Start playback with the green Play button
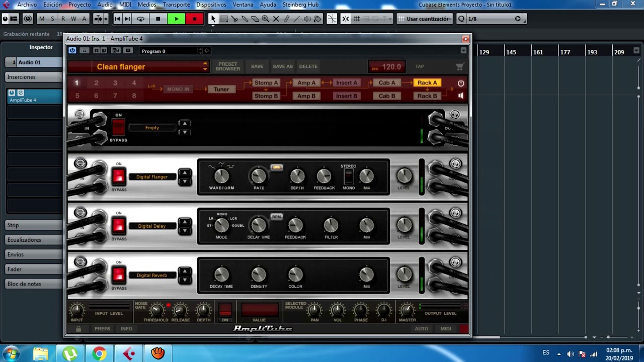This screenshot has height=362, width=644. coord(176,19)
